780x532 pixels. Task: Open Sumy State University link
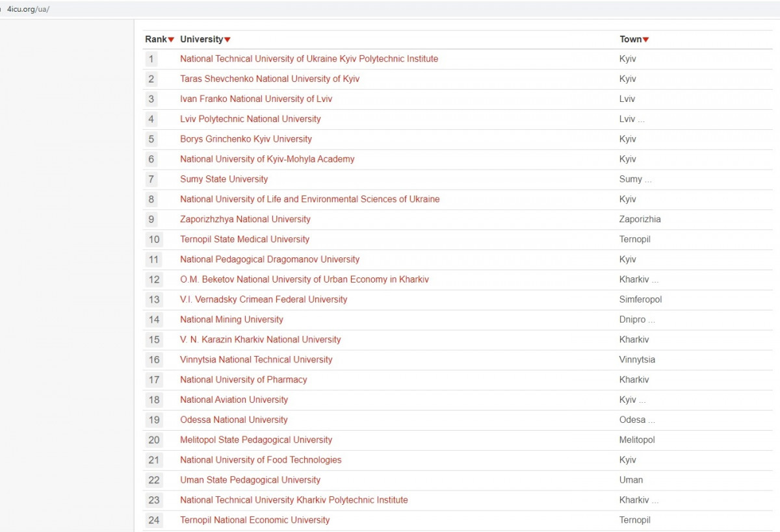[224, 179]
